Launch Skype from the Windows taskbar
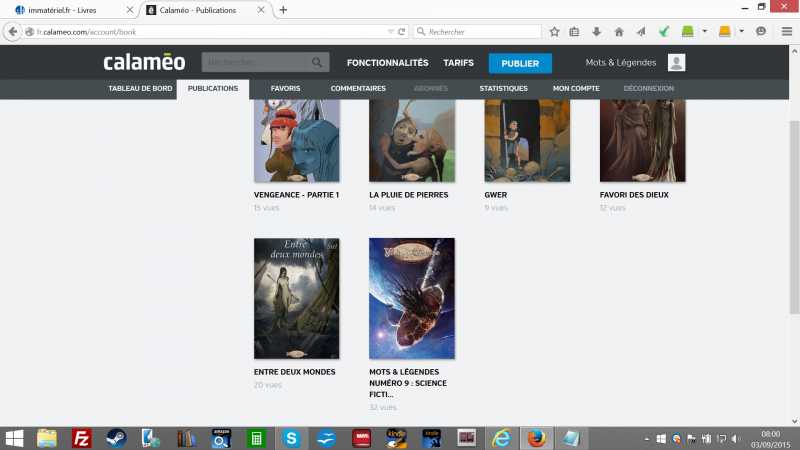800x450 pixels. 291,438
